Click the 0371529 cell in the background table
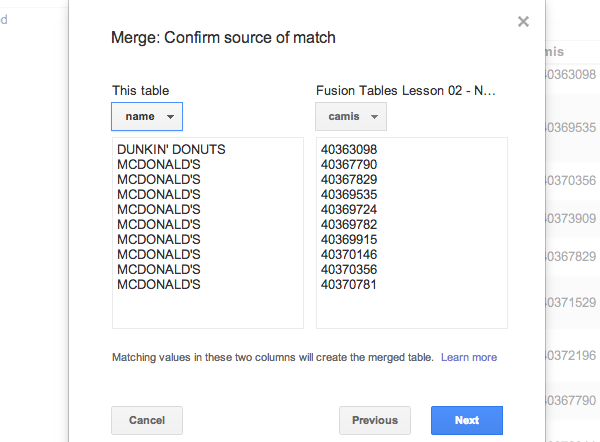Viewport: 600px width, 442px height. pyautogui.click(x=571, y=302)
